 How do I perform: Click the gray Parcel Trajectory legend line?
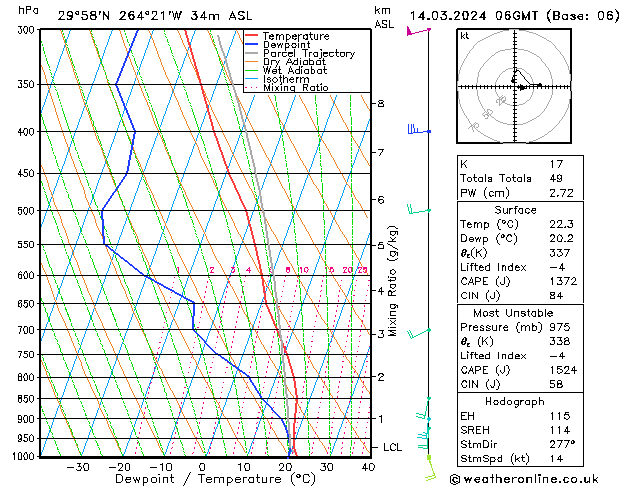pos(251,53)
